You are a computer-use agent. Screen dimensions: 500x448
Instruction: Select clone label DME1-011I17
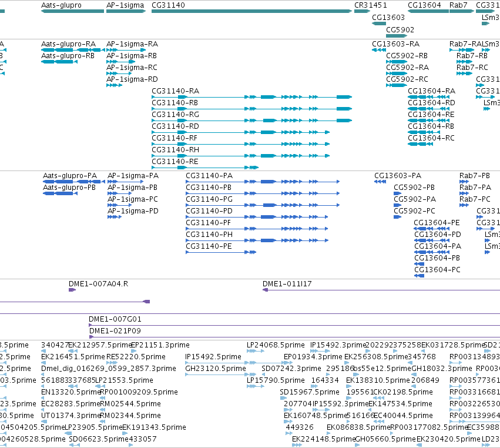click(x=287, y=283)
